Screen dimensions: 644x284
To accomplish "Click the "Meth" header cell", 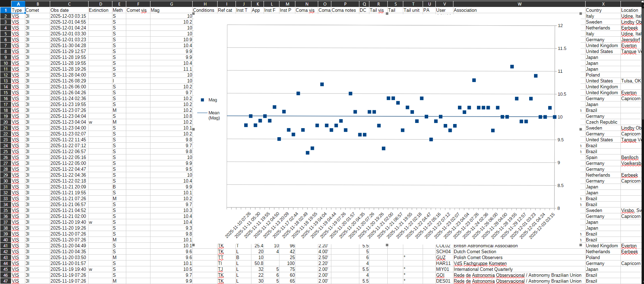I will coord(119,10).
